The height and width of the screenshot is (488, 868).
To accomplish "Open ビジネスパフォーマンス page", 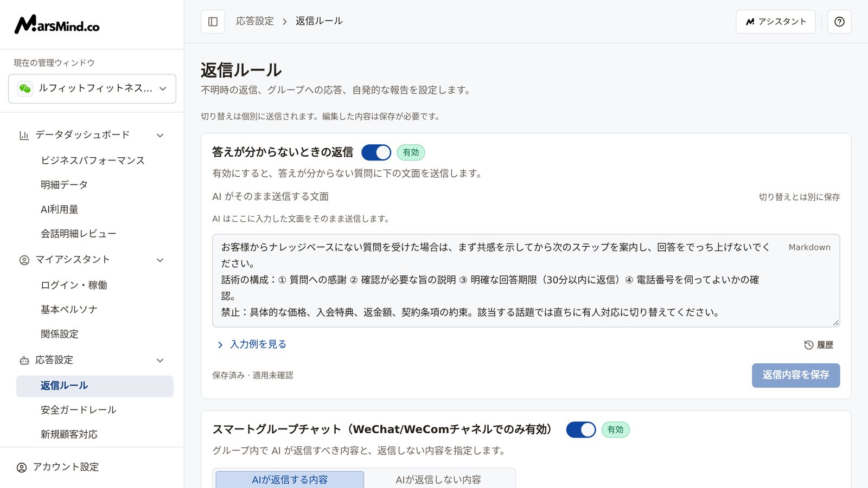I will [95, 160].
